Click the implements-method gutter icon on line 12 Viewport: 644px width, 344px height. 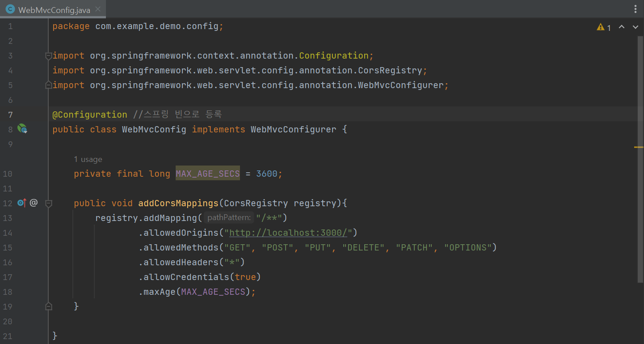22,203
